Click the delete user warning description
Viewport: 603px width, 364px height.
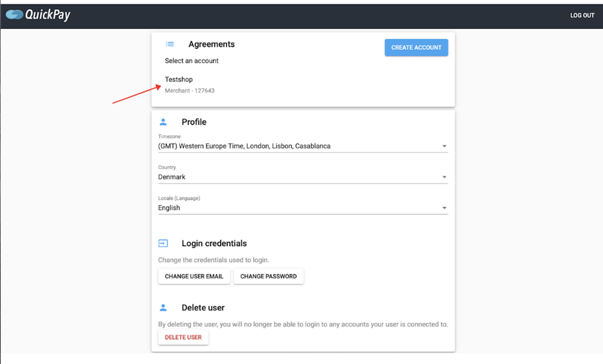(303, 324)
